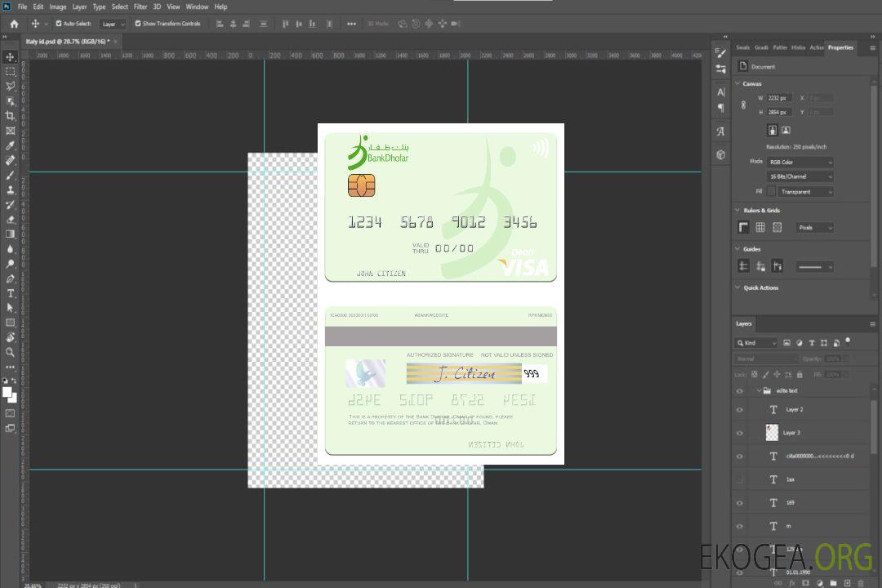Toggle the Auto-Select checkbox
Screen dimensions: 882x588
(x=59, y=24)
